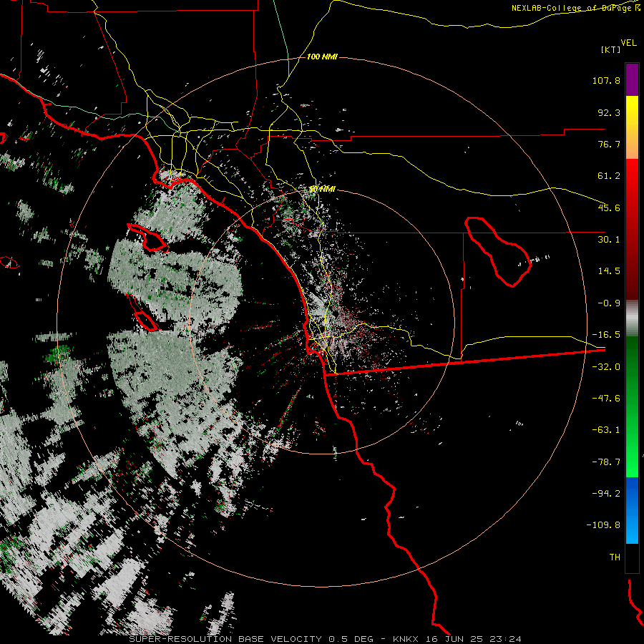Click the Santa Catalina Island outline
Viewport: 644px width, 644px height.
pos(147,238)
